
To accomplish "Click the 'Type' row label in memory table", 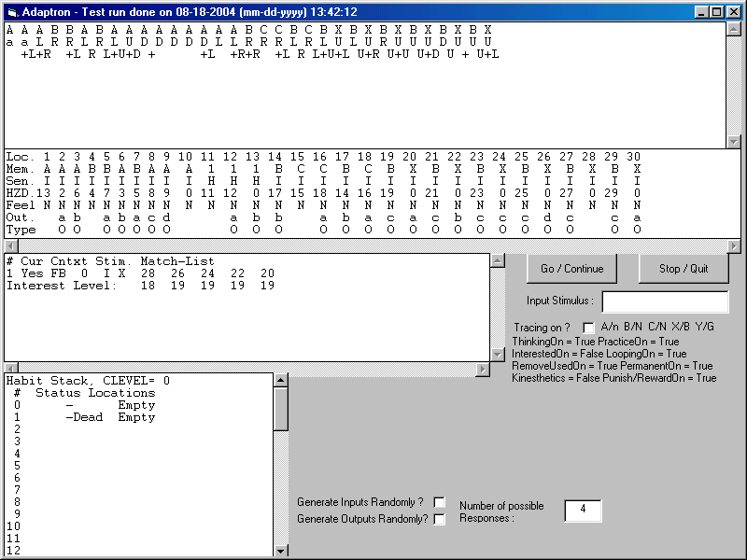I will pos(21,230).
